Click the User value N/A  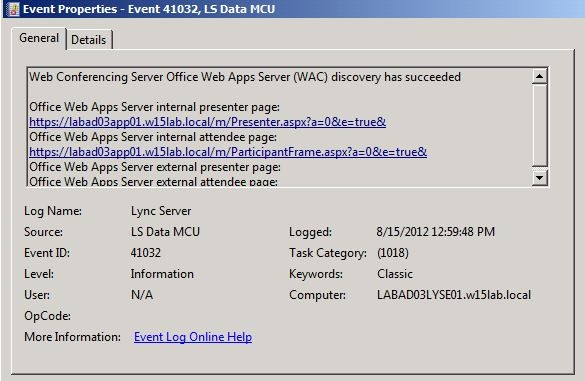click(x=142, y=295)
